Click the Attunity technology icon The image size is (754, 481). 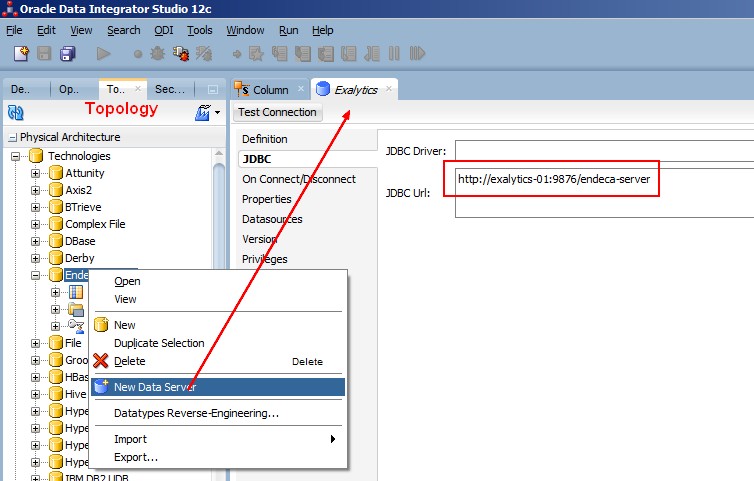coord(56,173)
